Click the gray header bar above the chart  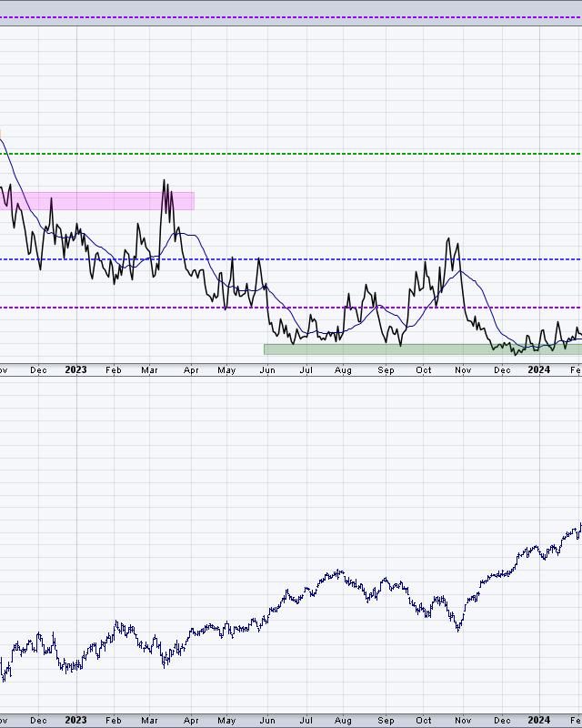click(x=291, y=7)
